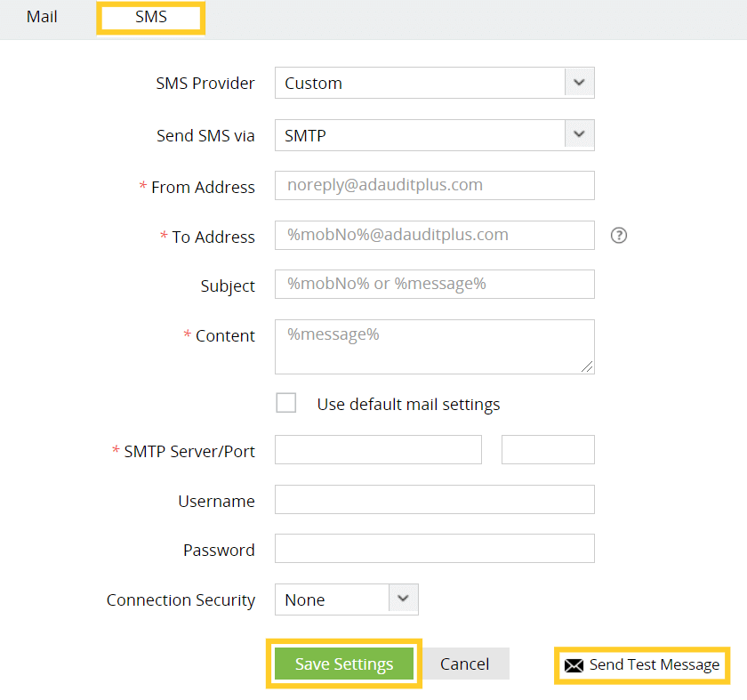
Task: Click the SMTP Port field
Action: pyautogui.click(x=548, y=450)
